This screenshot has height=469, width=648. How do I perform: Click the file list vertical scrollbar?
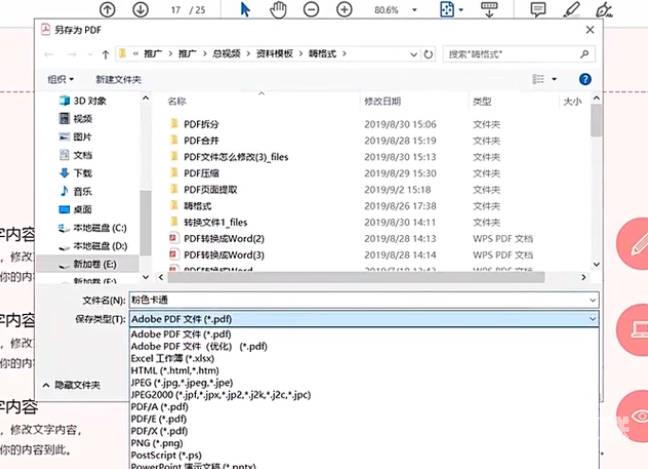point(596,120)
